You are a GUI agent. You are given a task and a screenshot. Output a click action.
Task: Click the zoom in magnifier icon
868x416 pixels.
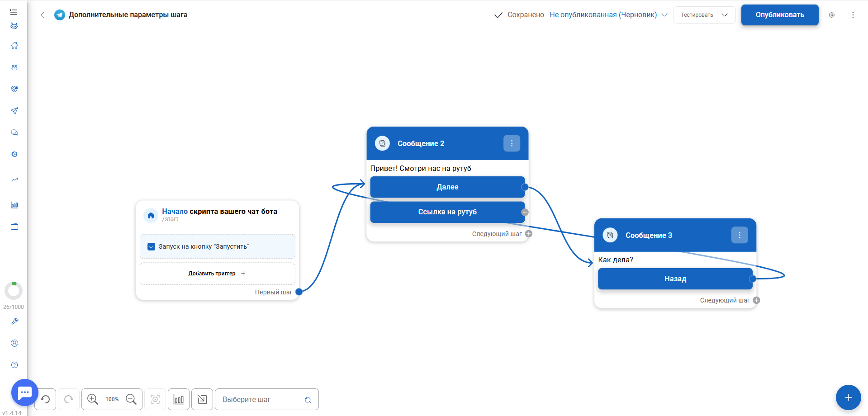[x=93, y=399]
